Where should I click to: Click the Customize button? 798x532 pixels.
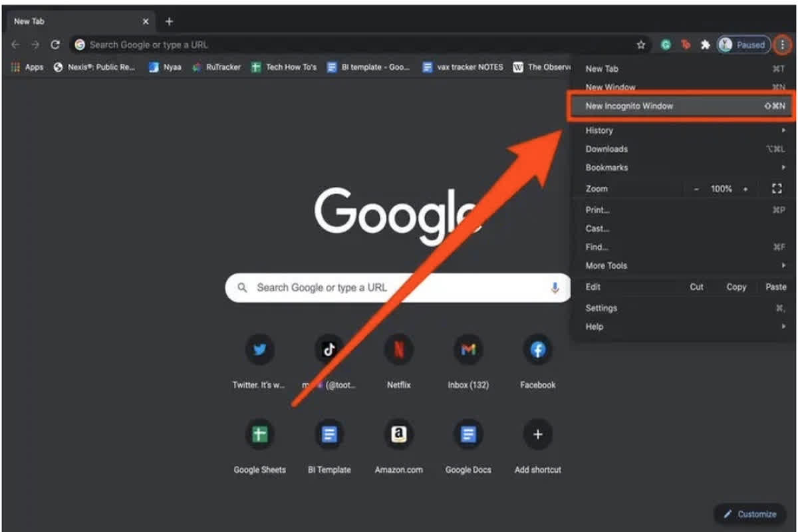click(x=750, y=514)
